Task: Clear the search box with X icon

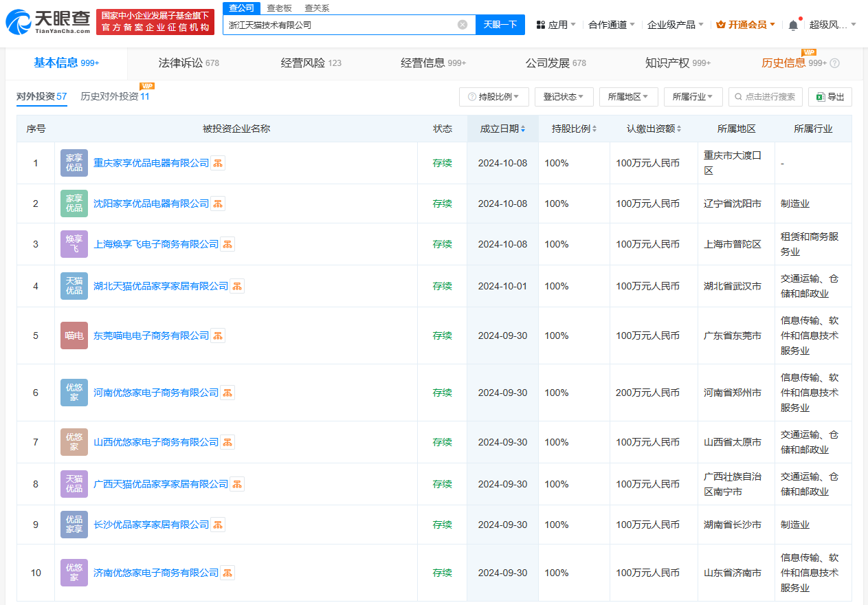Action: 463,25
